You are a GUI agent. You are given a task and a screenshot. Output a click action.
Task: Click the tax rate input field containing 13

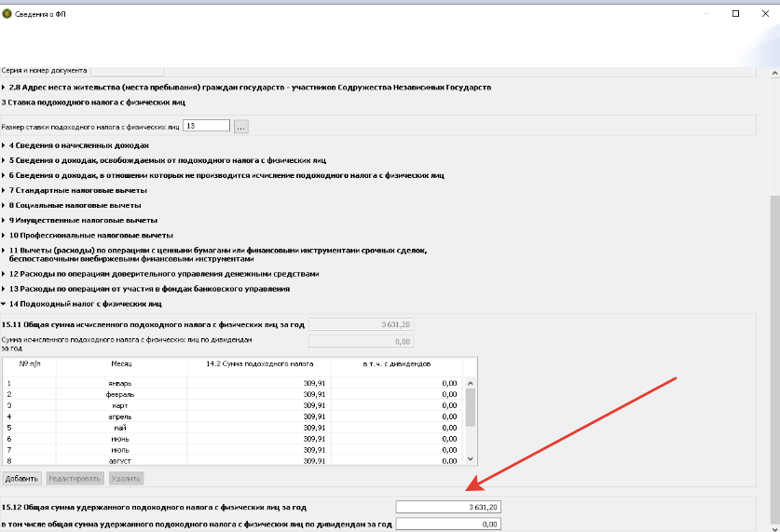pyautogui.click(x=206, y=126)
